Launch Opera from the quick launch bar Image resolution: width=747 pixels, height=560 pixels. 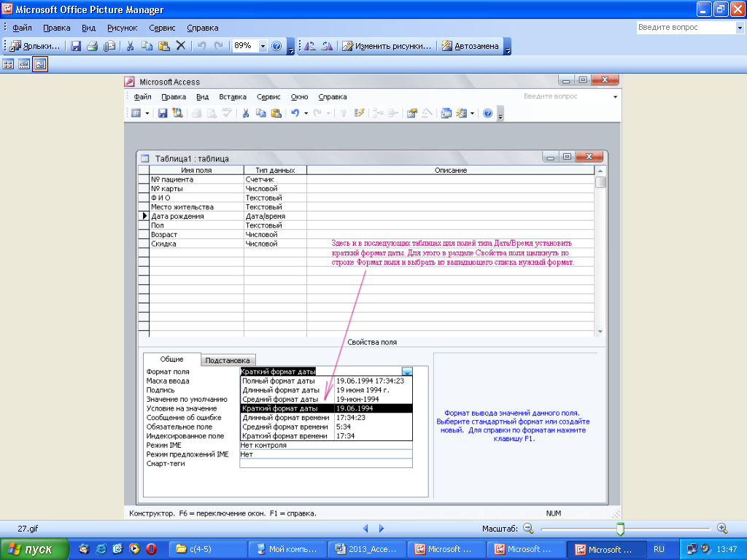click(152, 549)
